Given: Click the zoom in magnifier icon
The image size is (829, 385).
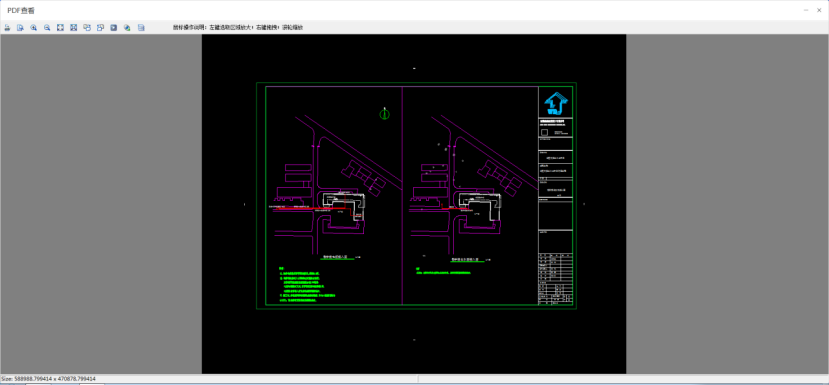Looking at the screenshot, I should [x=33, y=28].
